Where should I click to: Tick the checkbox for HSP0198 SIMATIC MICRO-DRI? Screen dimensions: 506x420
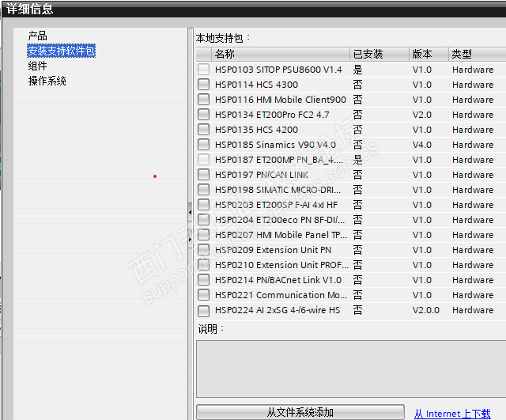203,190
